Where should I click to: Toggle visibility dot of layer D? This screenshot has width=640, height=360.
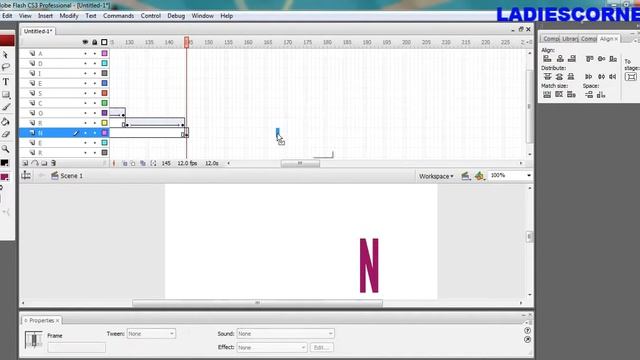(85, 63)
